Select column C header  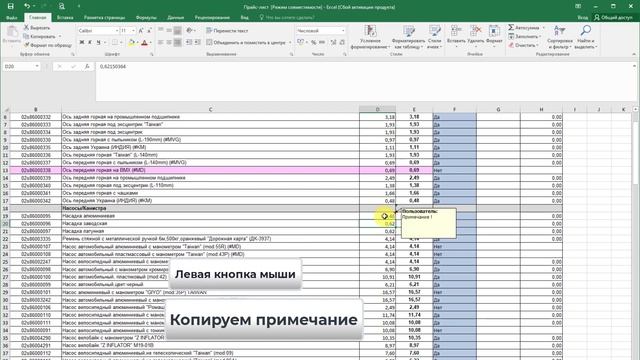click(x=210, y=109)
